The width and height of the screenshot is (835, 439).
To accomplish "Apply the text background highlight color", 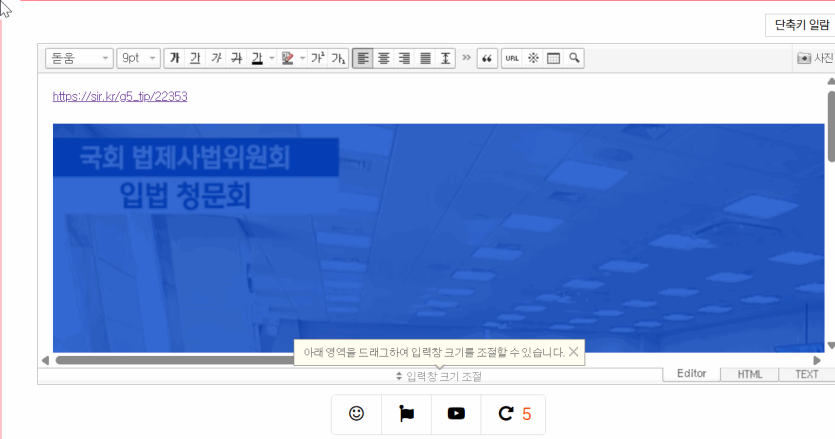I will pos(288,58).
